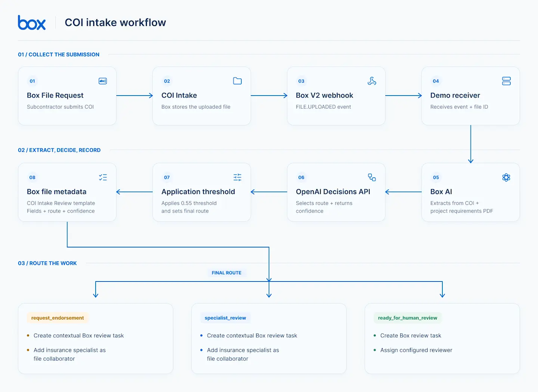Click the "02 / EXTRACT, DECIDE, RECORD" heading
Image resolution: width=538 pixels, height=392 pixels.
click(x=59, y=150)
